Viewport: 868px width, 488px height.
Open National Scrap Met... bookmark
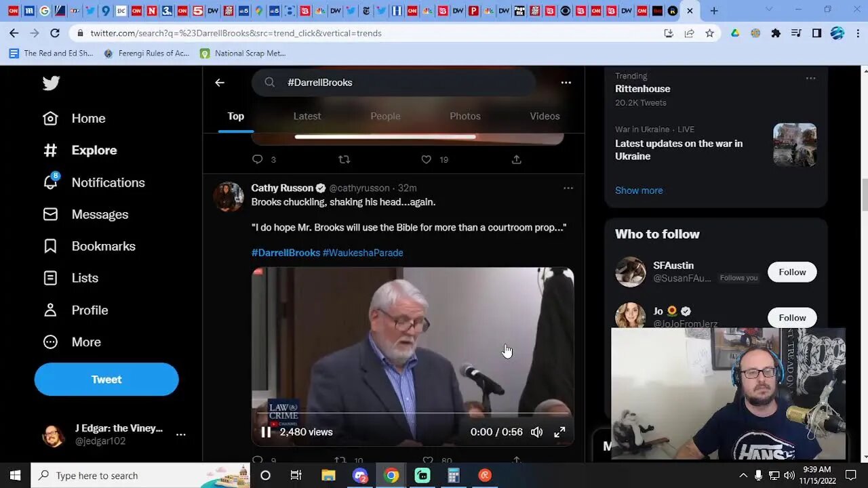[243, 53]
